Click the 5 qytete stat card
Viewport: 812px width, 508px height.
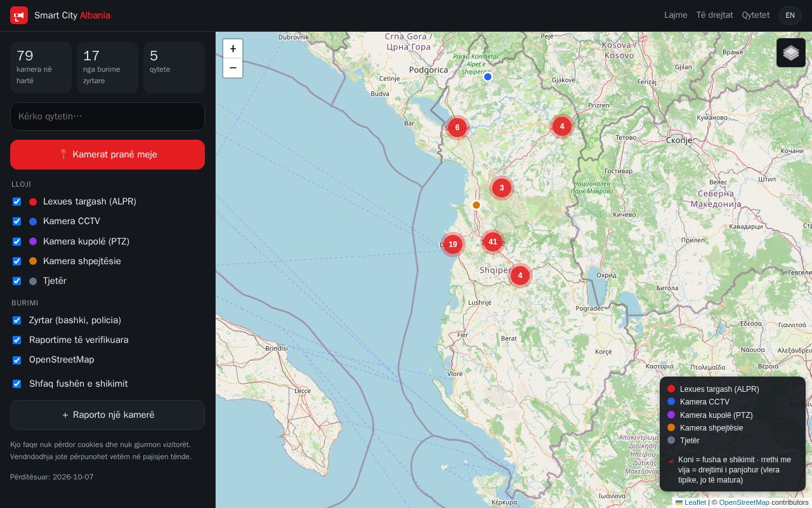click(174, 67)
